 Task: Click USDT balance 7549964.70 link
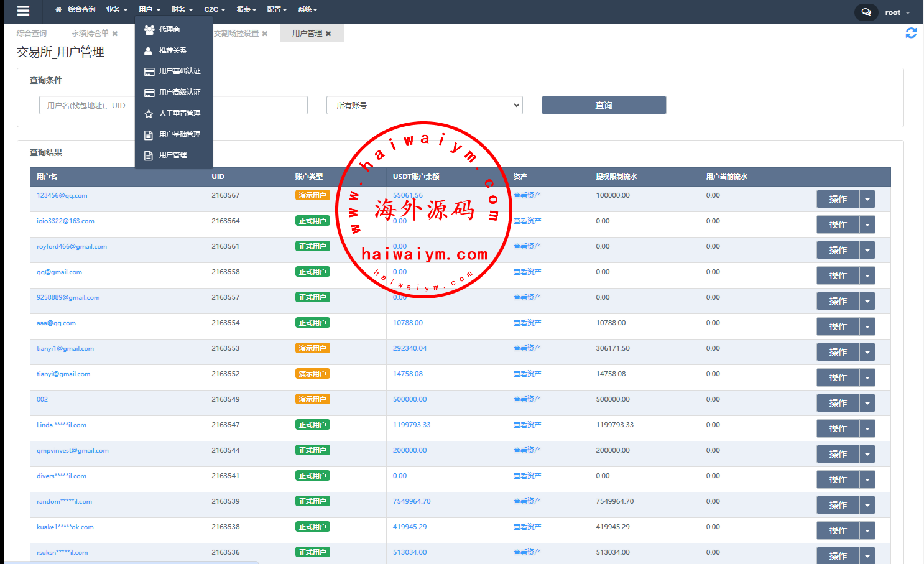[x=412, y=501]
